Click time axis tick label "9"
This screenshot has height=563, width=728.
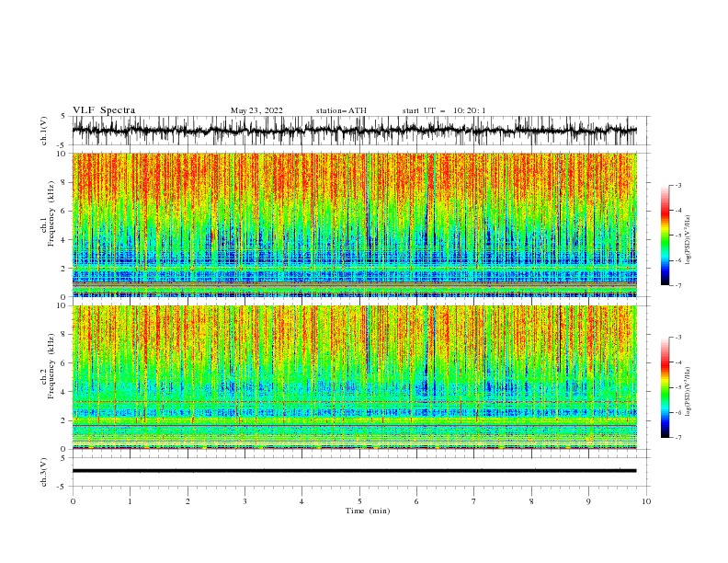coord(588,501)
